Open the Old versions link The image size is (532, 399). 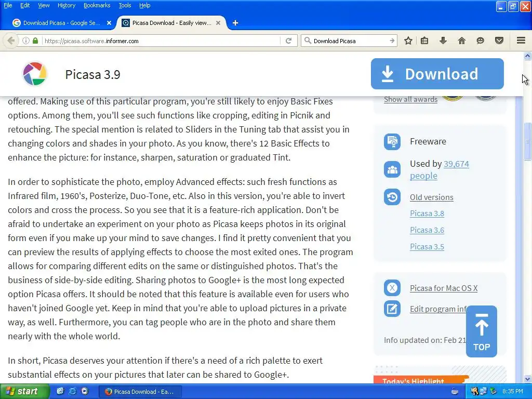(432, 197)
